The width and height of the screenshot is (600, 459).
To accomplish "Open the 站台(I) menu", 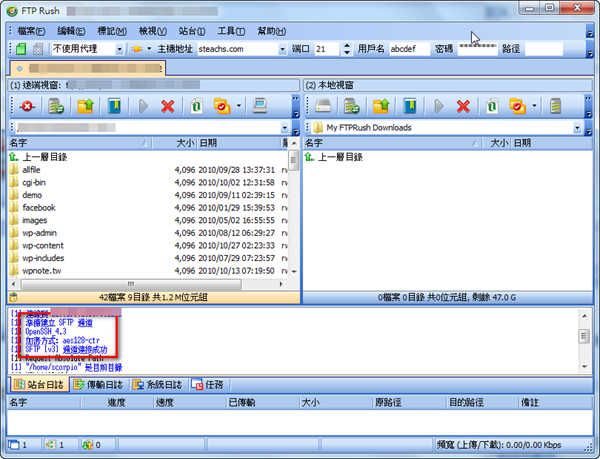I will [192, 31].
